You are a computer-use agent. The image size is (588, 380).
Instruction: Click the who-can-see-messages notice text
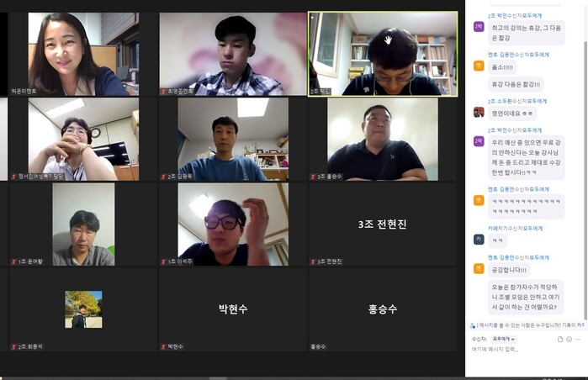pyautogui.click(x=530, y=325)
